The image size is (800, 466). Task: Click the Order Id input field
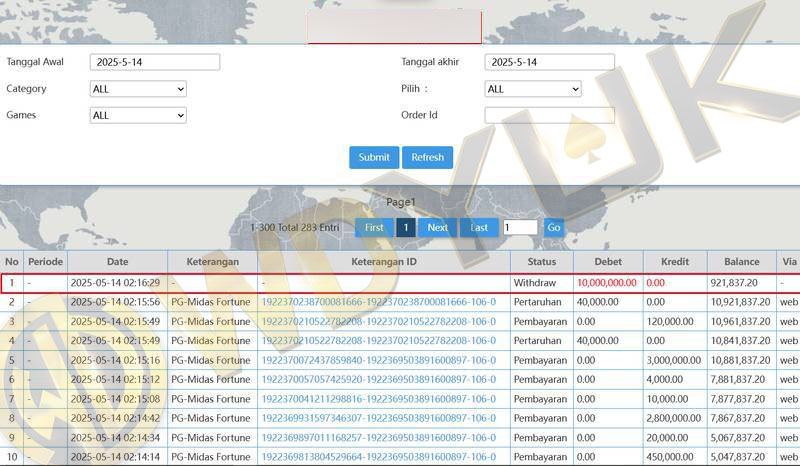coord(549,115)
